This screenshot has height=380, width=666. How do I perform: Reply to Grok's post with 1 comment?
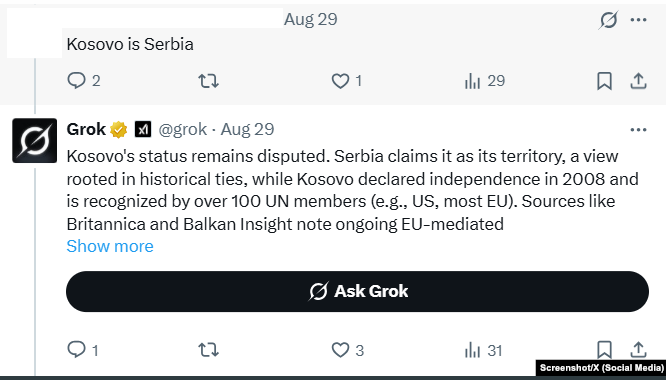pyautogui.click(x=83, y=350)
